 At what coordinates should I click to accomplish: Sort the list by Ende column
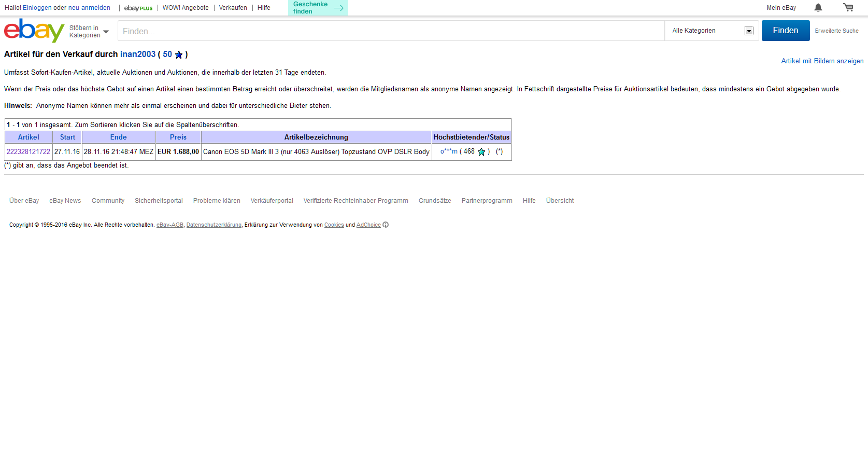click(x=118, y=137)
